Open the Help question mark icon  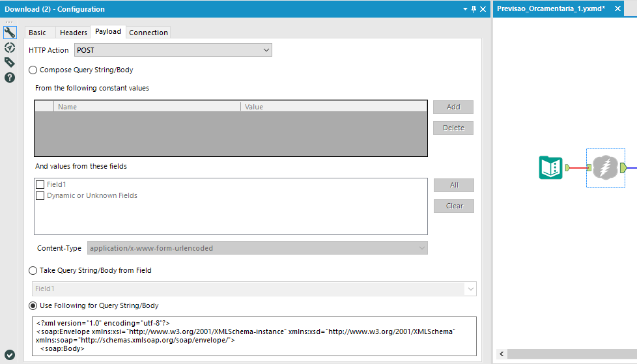10,77
